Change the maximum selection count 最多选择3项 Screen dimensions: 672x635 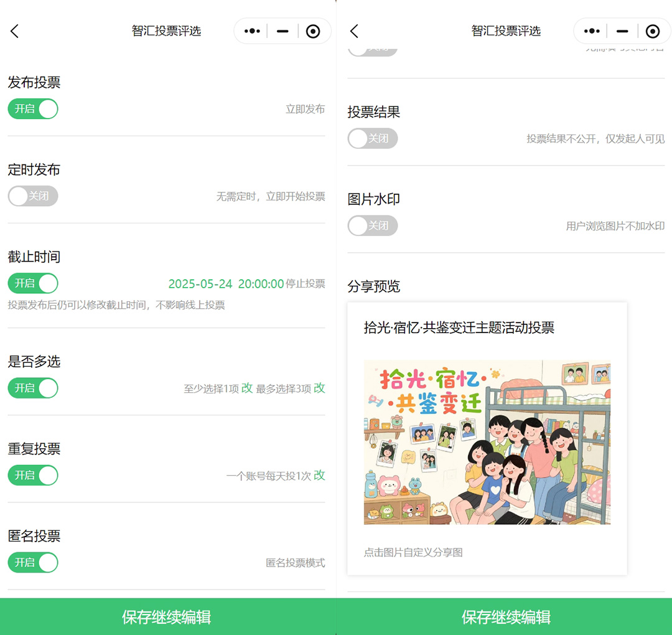pyautogui.click(x=319, y=388)
